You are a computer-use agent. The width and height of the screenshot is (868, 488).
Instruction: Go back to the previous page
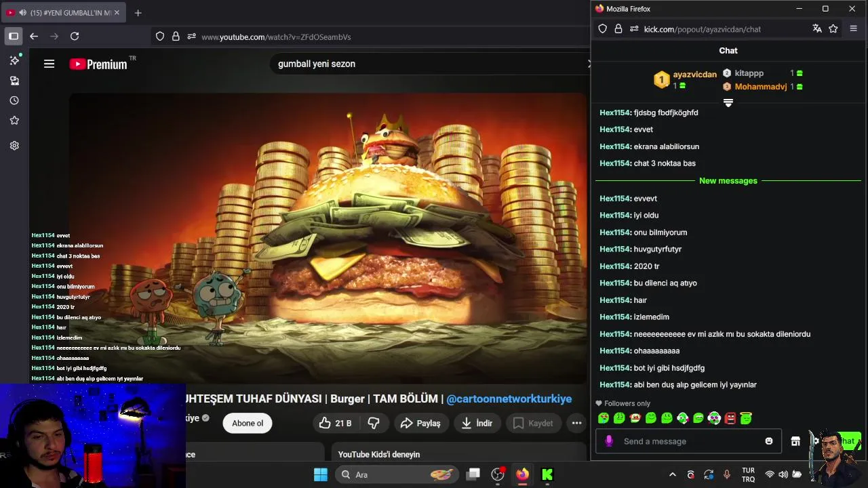[34, 36]
